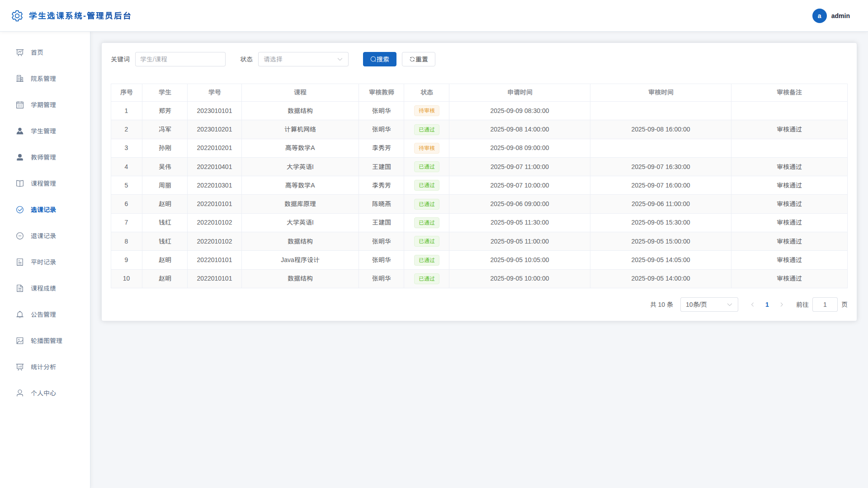This screenshot has height=488, width=868.
Task: Click the 课程成绩 file icon
Action: coord(20,288)
